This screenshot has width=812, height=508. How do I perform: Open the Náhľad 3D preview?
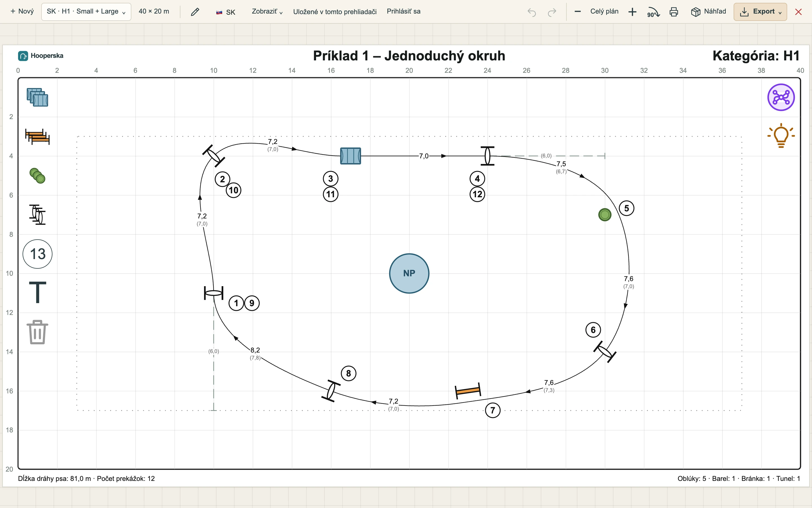pyautogui.click(x=709, y=12)
